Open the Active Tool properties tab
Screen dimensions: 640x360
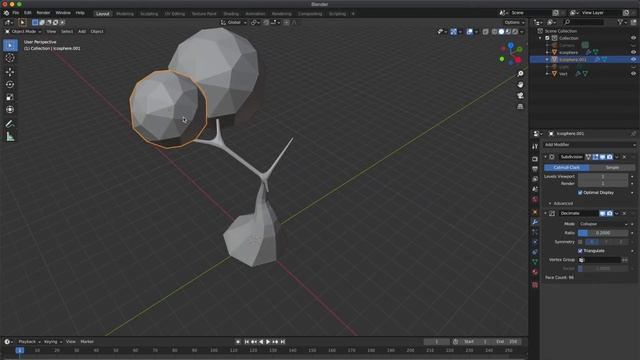[535, 146]
